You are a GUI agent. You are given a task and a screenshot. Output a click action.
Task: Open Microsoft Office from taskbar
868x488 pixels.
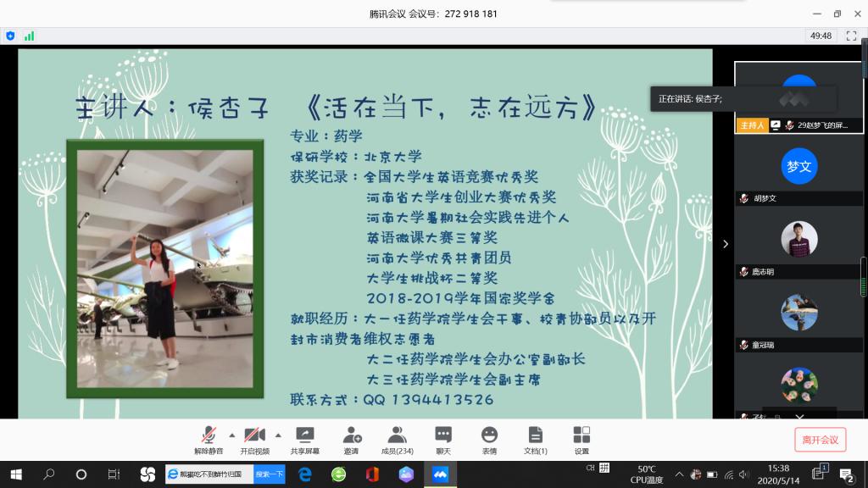tap(373, 474)
